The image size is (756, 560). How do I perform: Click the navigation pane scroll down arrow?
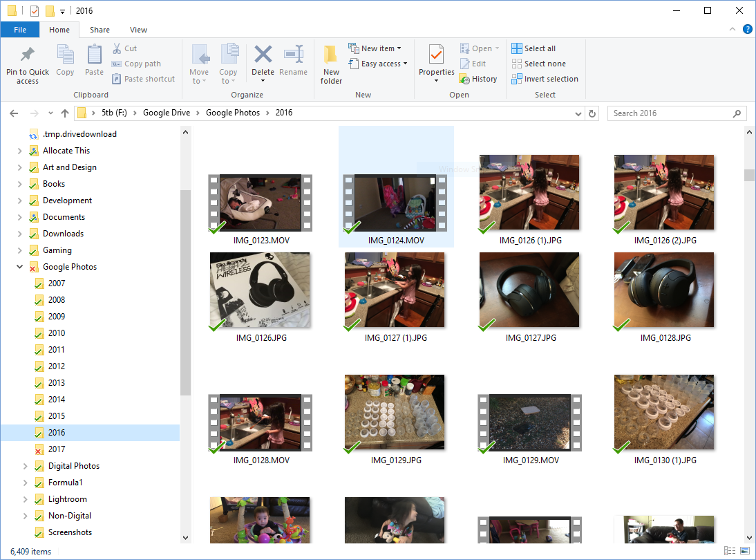coord(186,537)
